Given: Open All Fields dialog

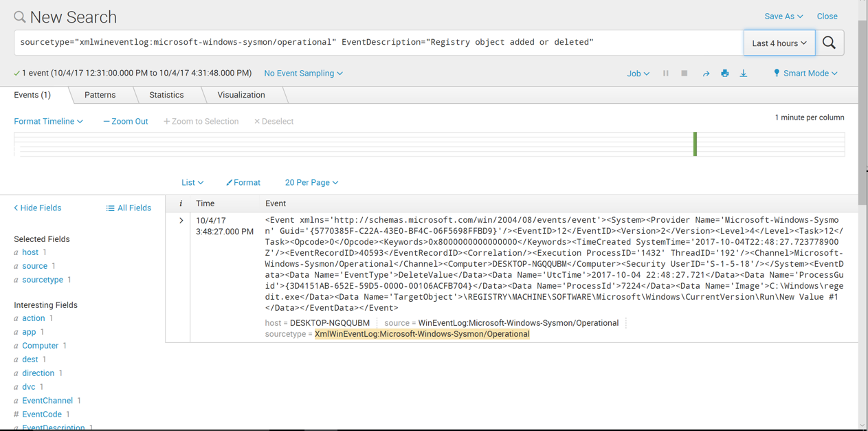Looking at the screenshot, I should coord(129,208).
